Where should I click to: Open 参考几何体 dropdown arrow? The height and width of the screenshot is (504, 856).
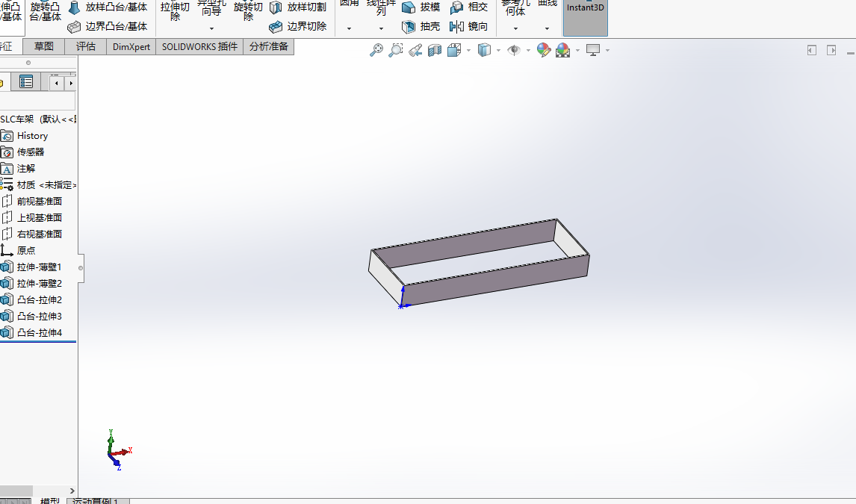click(x=515, y=28)
